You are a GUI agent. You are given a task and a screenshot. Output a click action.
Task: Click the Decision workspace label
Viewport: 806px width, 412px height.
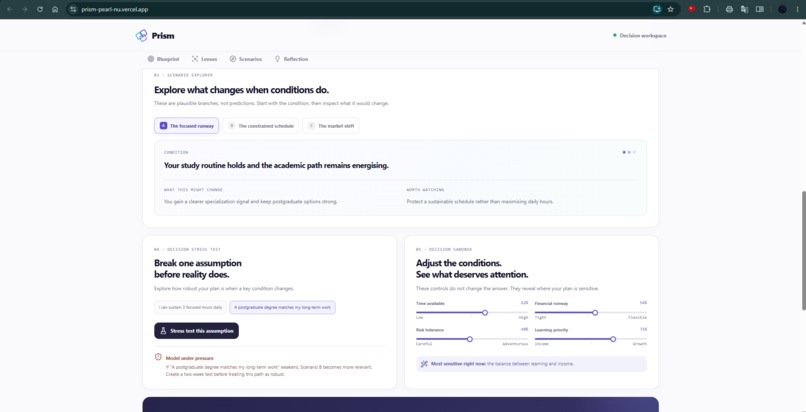click(643, 35)
